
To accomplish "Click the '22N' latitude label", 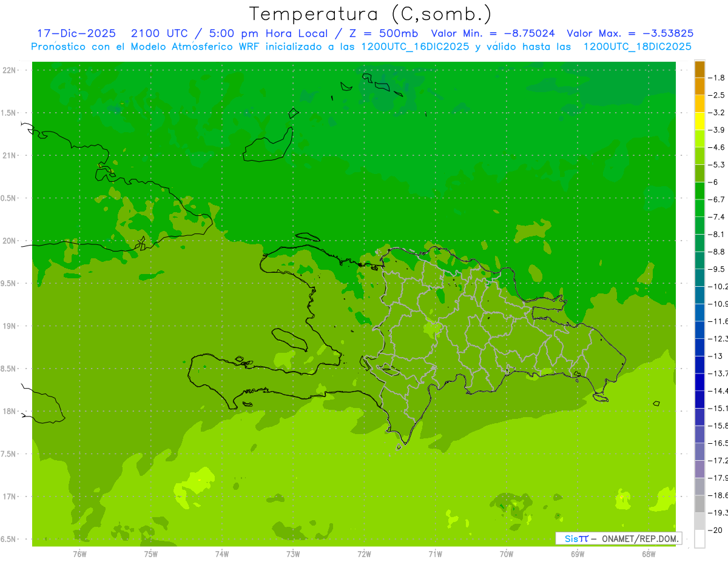I will click(10, 70).
